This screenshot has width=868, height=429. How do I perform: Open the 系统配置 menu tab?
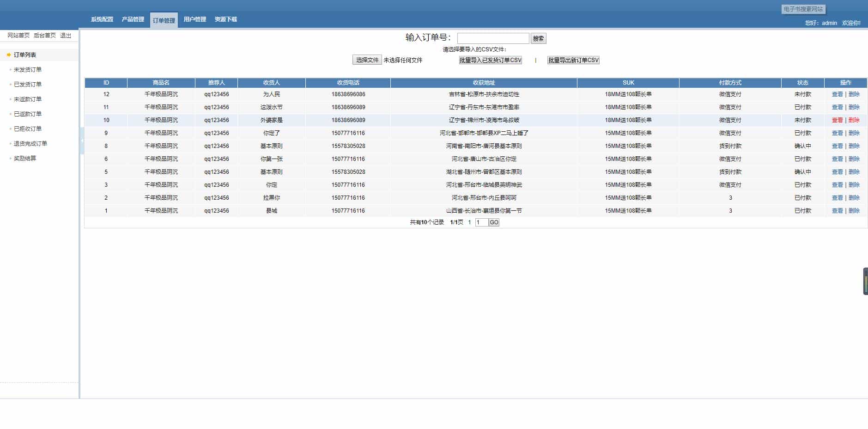coord(102,19)
